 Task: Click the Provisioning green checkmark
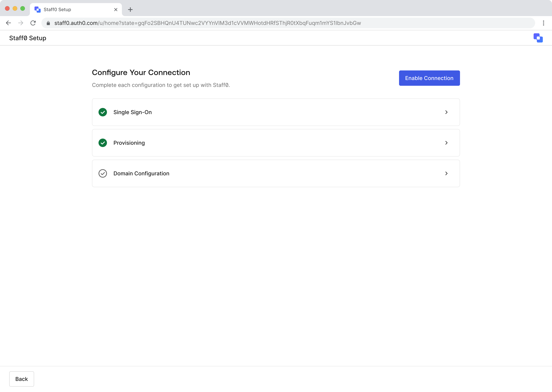coord(103,143)
